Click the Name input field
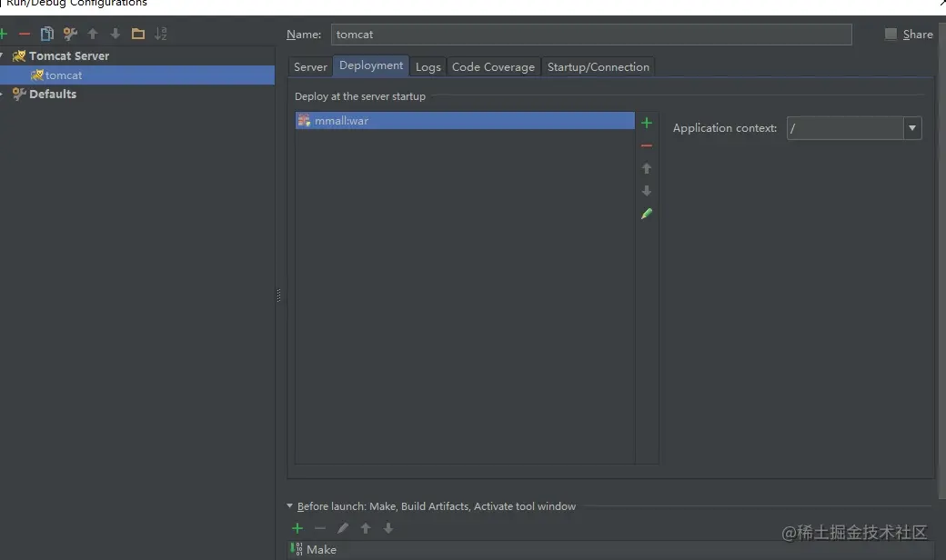The width and height of the screenshot is (946, 560). [x=591, y=35]
